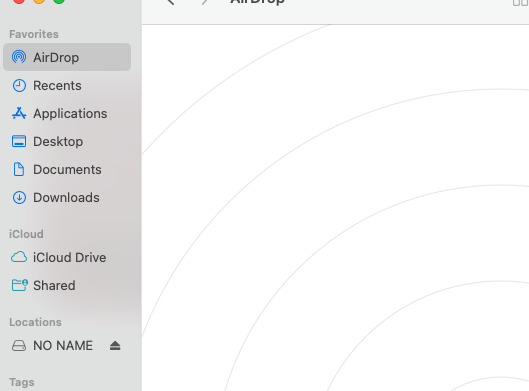Eject the NO NAME volume
The image size is (529, 391).
tap(115, 345)
